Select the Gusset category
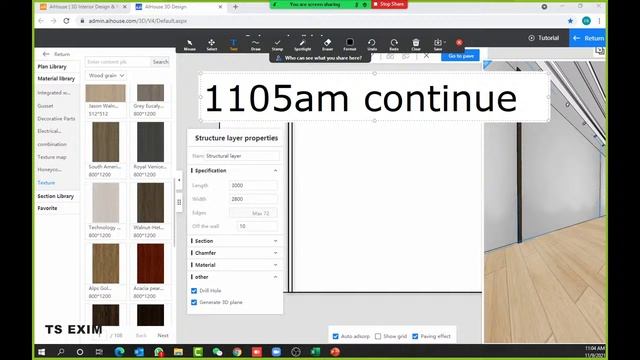This screenshot has width=640, height=360. pyautogui.click(x=45, y=106)
